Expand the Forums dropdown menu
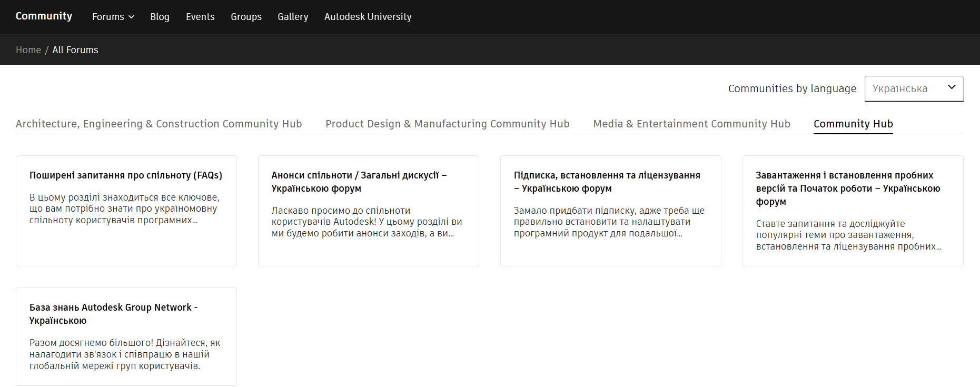 click(x=113, y=17)
